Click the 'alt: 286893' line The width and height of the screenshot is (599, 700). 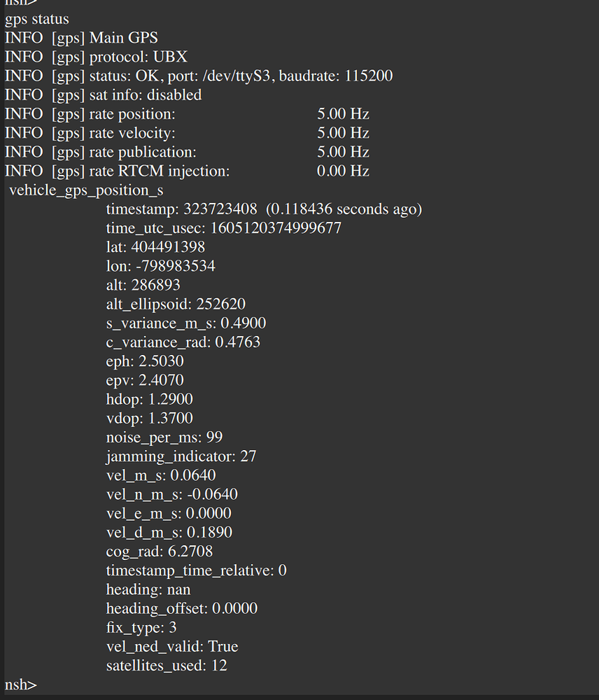click(x=143, y=286)
